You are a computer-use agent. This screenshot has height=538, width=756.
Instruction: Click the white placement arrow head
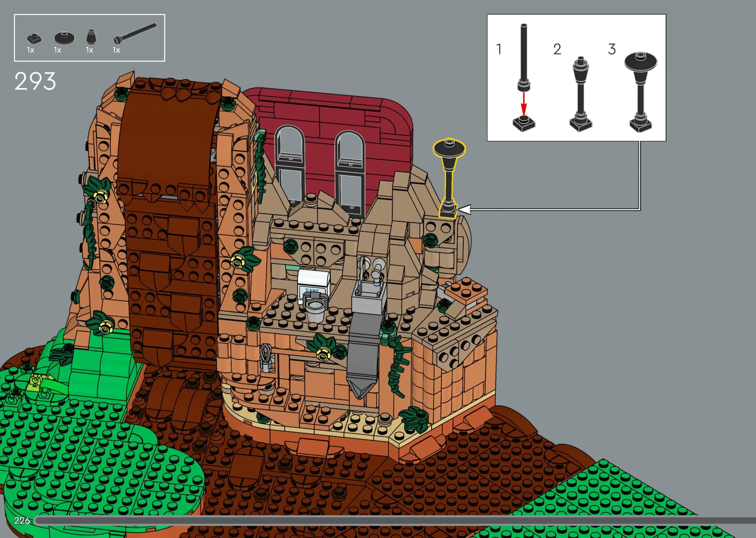pyautogui.click(x=465, y=210)
